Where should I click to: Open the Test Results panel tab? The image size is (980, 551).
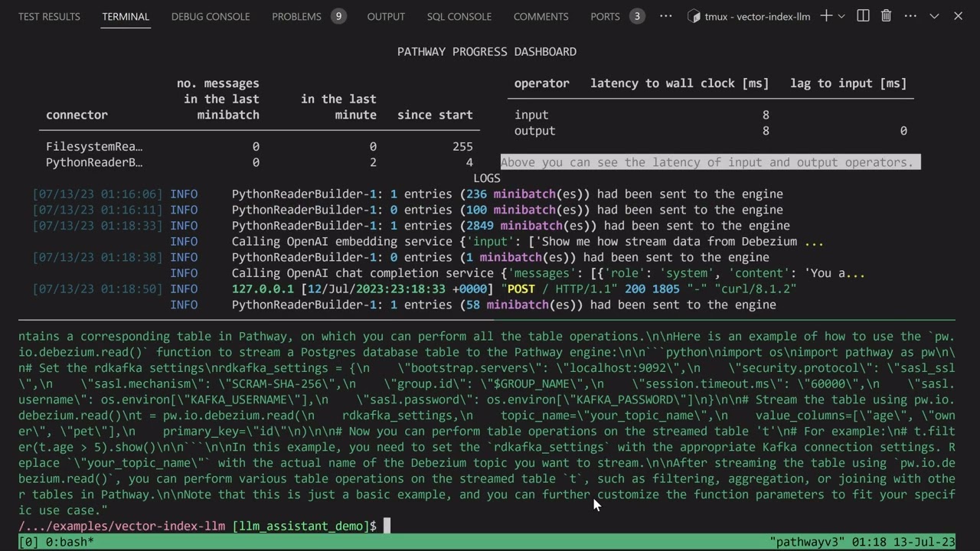pyautogui.click(x=49, y=16)
